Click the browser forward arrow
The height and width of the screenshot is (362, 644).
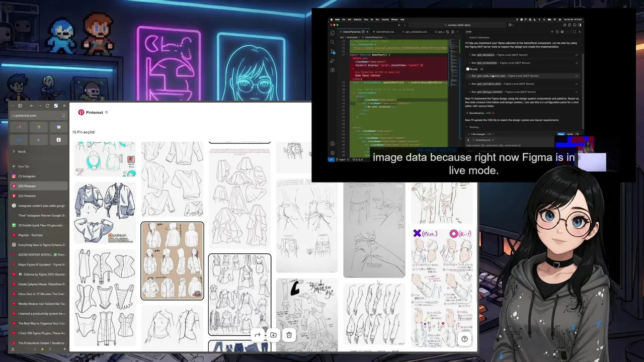click(39, 106)
